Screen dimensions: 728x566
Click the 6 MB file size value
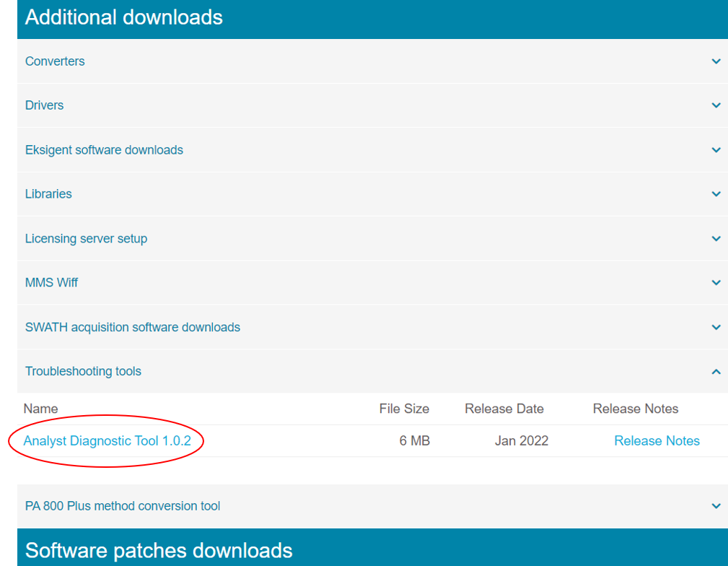(415, 440)
